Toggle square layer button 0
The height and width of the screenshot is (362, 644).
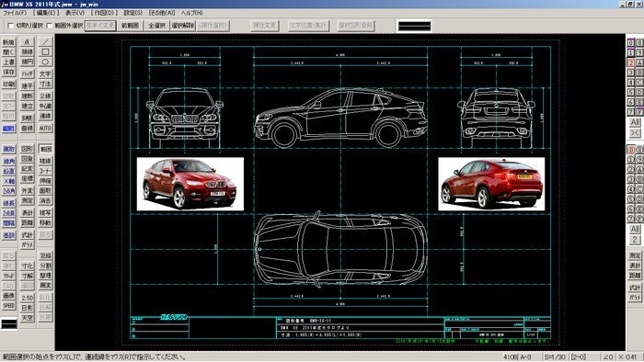630,42
